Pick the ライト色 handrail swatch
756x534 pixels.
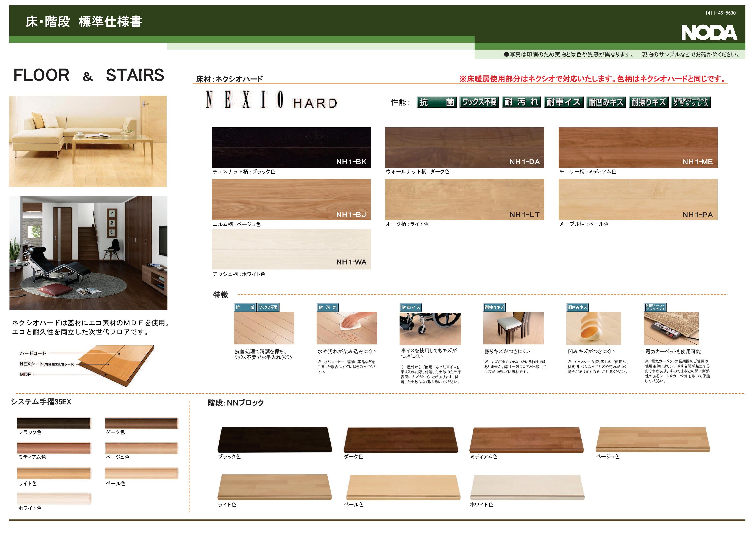(x=54, y=473)
